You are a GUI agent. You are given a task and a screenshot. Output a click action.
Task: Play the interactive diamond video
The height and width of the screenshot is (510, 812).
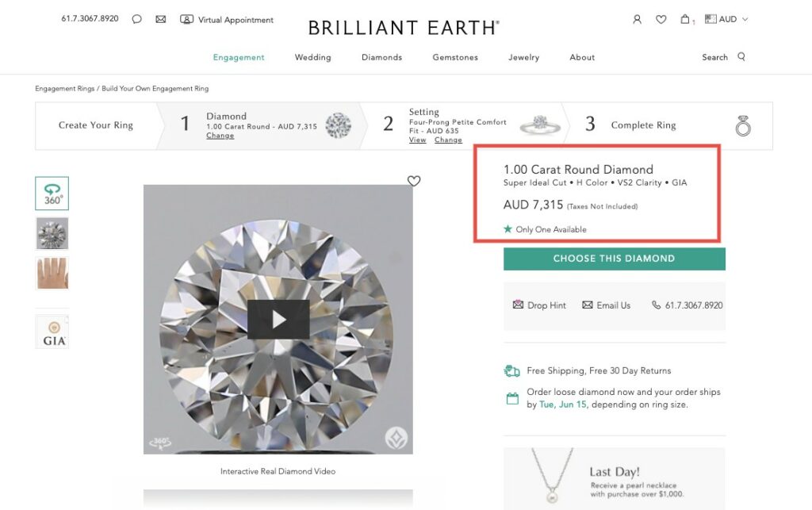coord(278,319)
